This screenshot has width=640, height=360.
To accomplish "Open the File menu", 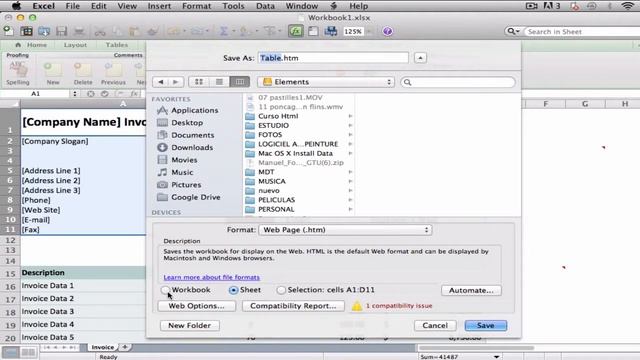I will click(73, 6).
